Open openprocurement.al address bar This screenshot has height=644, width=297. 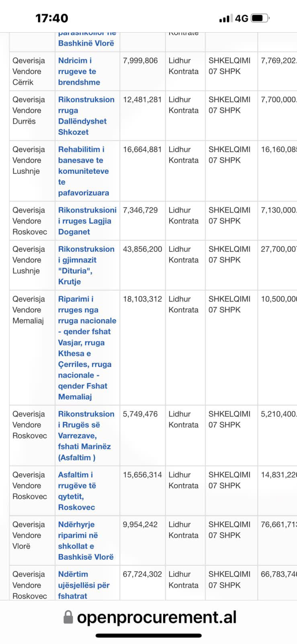156,617
